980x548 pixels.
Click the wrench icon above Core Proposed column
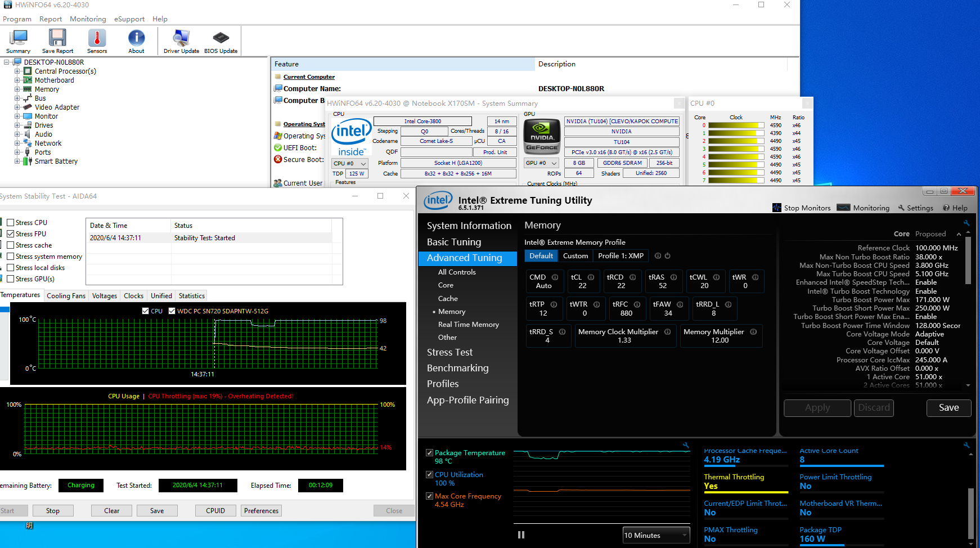tap(966, 223)
